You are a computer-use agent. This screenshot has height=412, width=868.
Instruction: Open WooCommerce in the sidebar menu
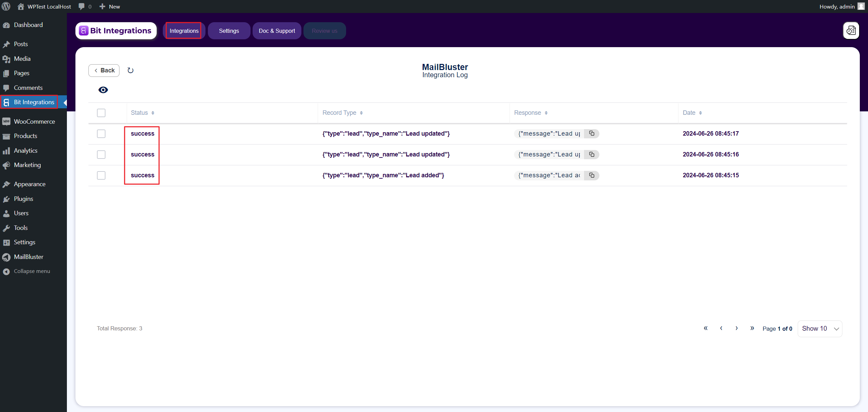pyautogui.click(x=34, y=122)
